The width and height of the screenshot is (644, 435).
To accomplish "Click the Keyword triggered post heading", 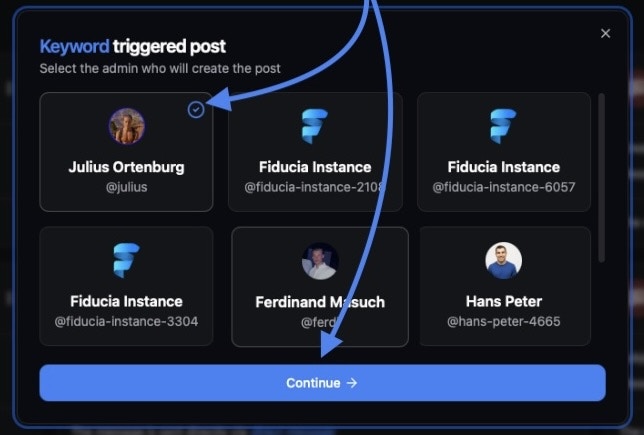I will coord(133,46).
